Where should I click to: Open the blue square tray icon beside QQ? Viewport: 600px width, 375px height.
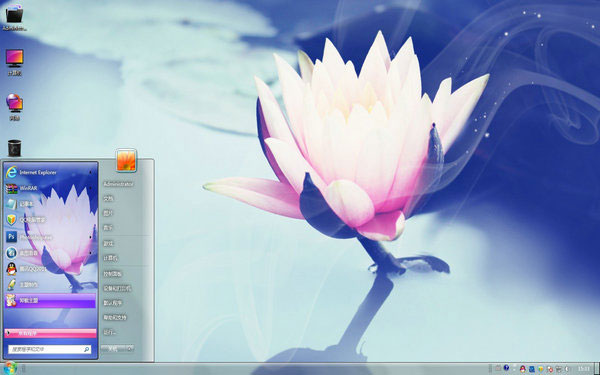(532, 369)
